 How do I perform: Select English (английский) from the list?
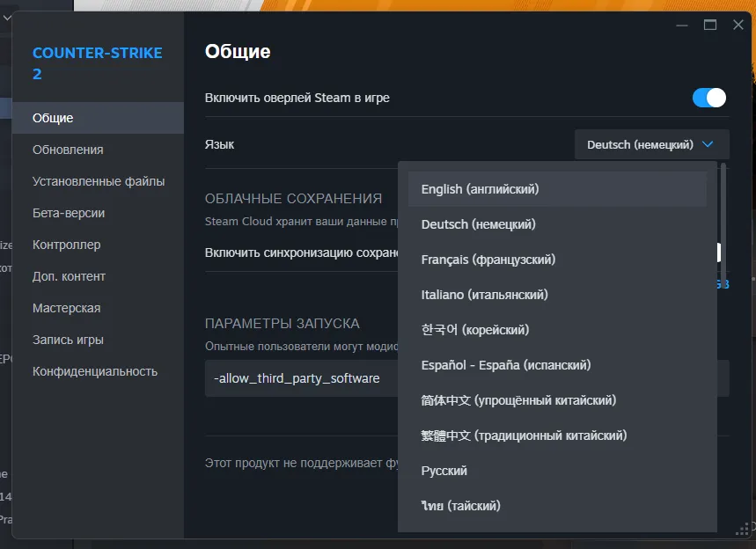(x=557, y=189)
